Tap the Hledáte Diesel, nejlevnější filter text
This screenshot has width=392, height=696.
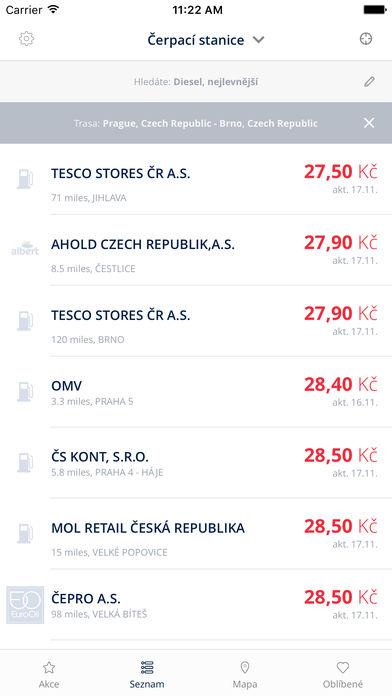196,82
